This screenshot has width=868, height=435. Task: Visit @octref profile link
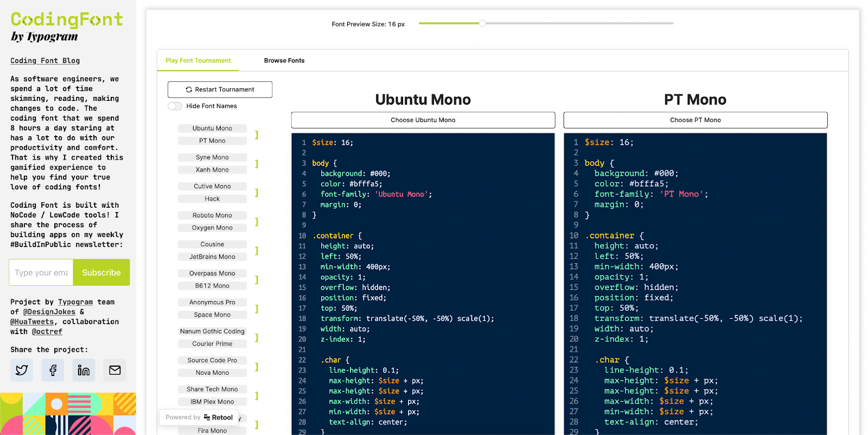(47, 331)
